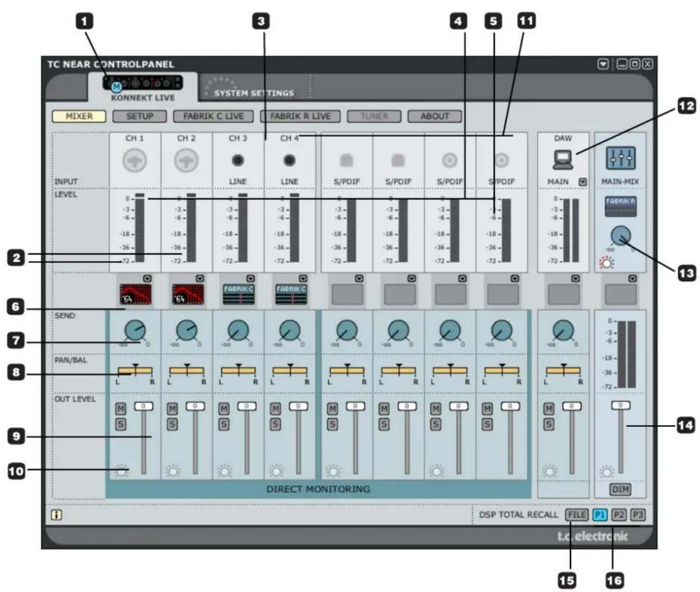
Task: Click the DAW laptop icon
Action: (x=563, y=160)
